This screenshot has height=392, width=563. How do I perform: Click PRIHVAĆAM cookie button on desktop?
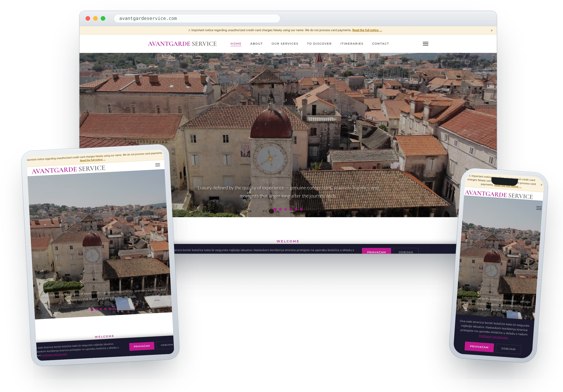(376, 251)
